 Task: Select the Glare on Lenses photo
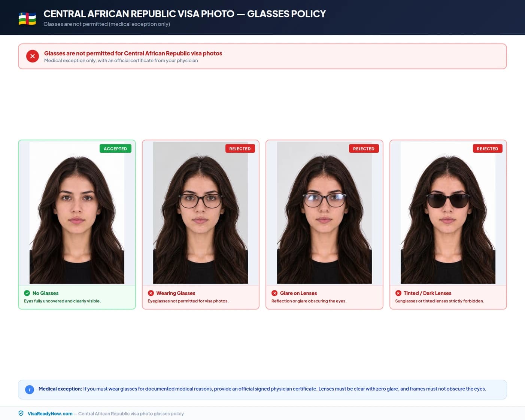click(x=324, y=213)
